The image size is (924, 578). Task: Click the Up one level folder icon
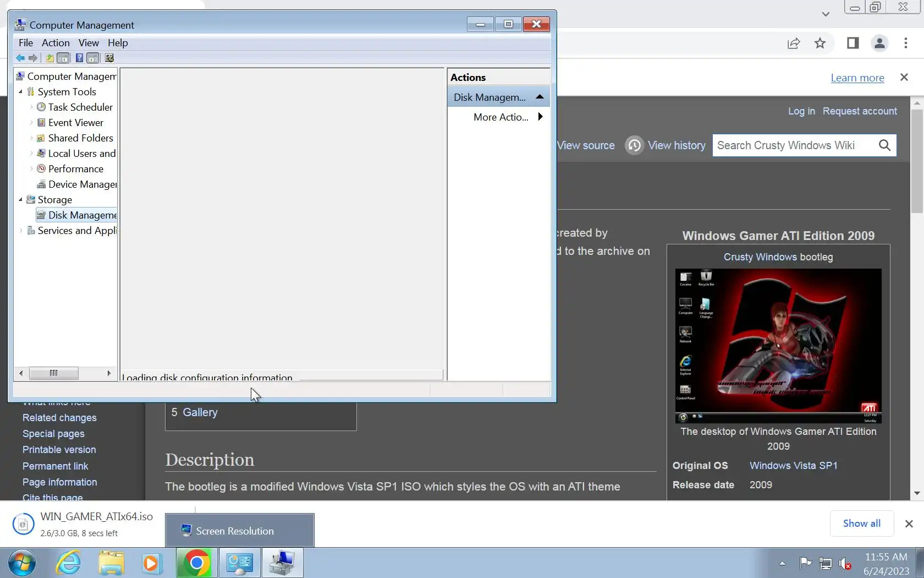[50, 58]
